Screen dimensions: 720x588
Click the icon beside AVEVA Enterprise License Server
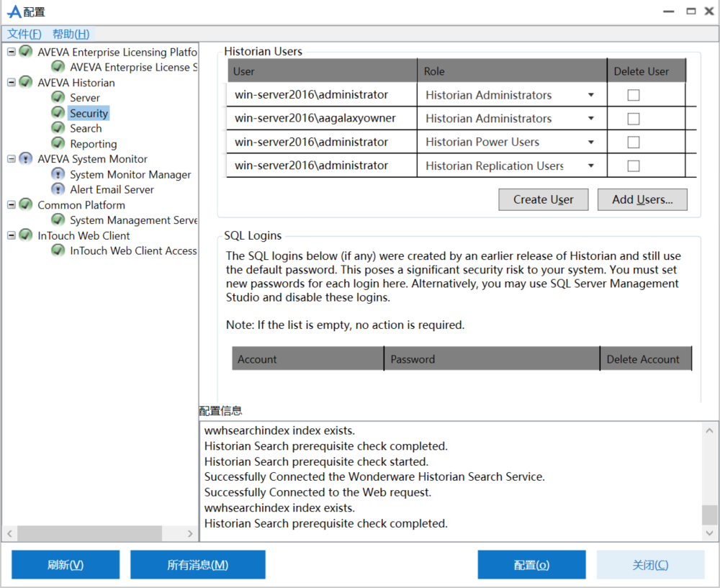pos(58,67)
